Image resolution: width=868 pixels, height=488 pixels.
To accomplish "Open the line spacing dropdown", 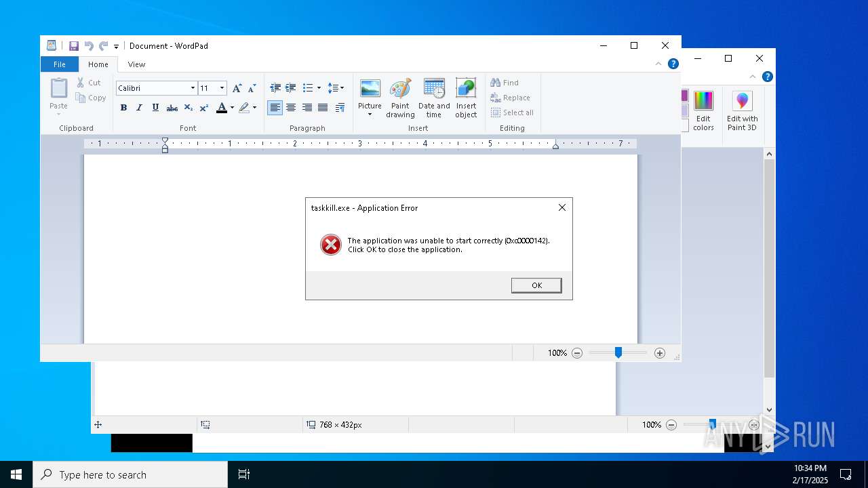I will point(336,88).
